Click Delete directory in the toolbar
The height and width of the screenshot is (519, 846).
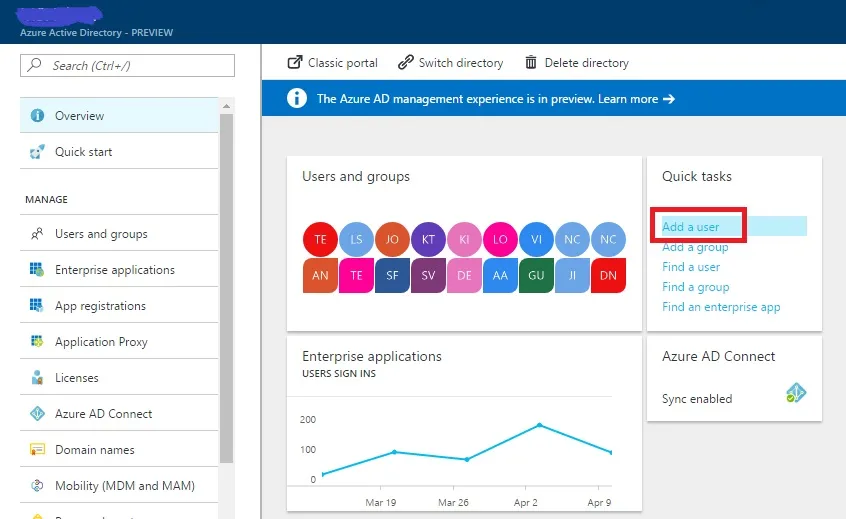click(x=577, y=63)
